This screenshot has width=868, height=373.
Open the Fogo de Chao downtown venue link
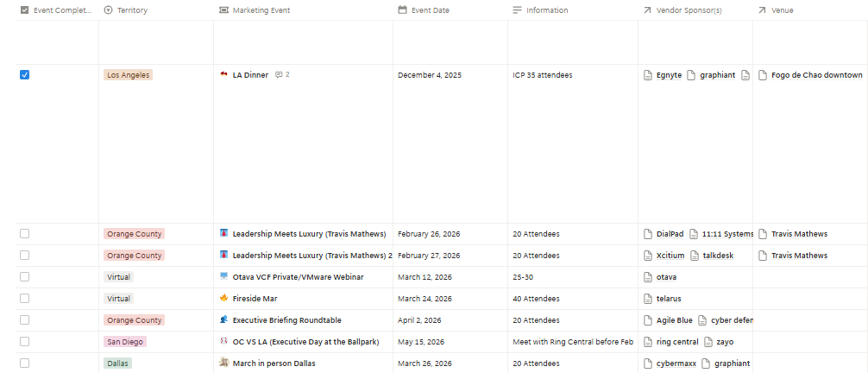click(x=816, y=75)
